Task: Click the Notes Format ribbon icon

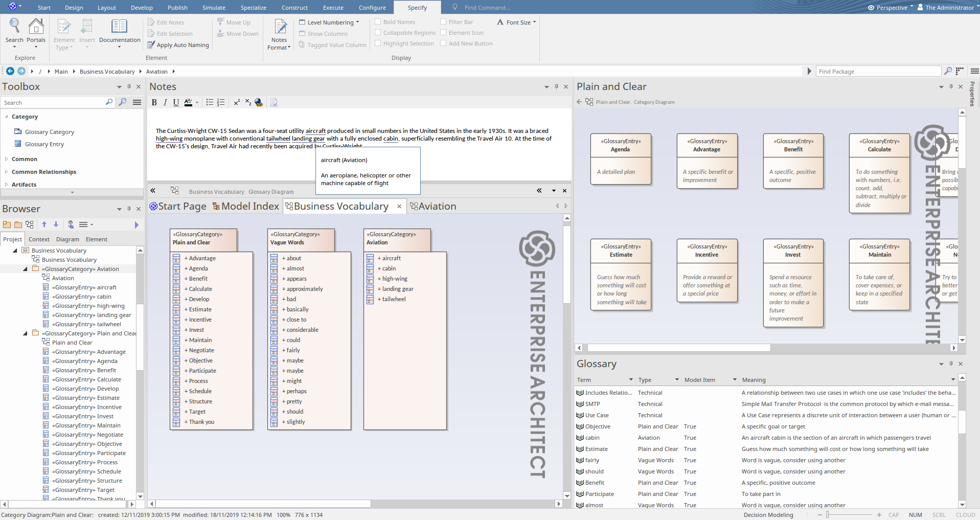Action: [279, 34]
